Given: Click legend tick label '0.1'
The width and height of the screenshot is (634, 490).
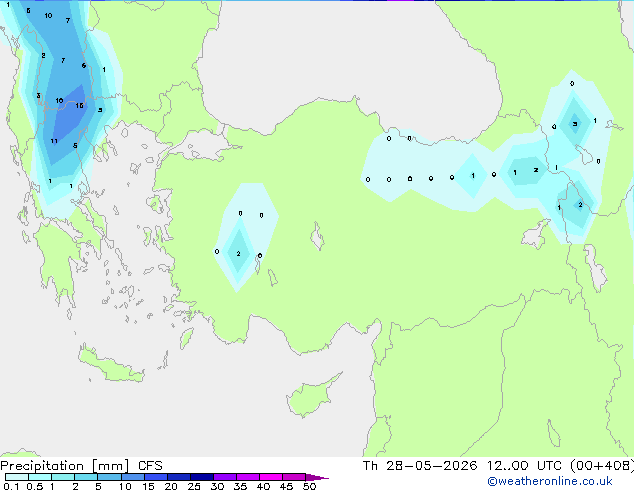Looking at the screenshot, I should pyautogui.click(x=11, y=486).
